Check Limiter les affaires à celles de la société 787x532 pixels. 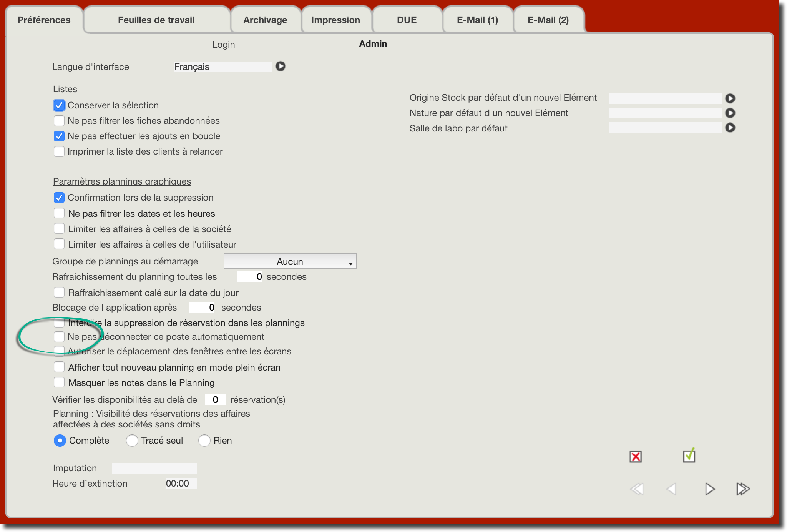coord(59,228)
